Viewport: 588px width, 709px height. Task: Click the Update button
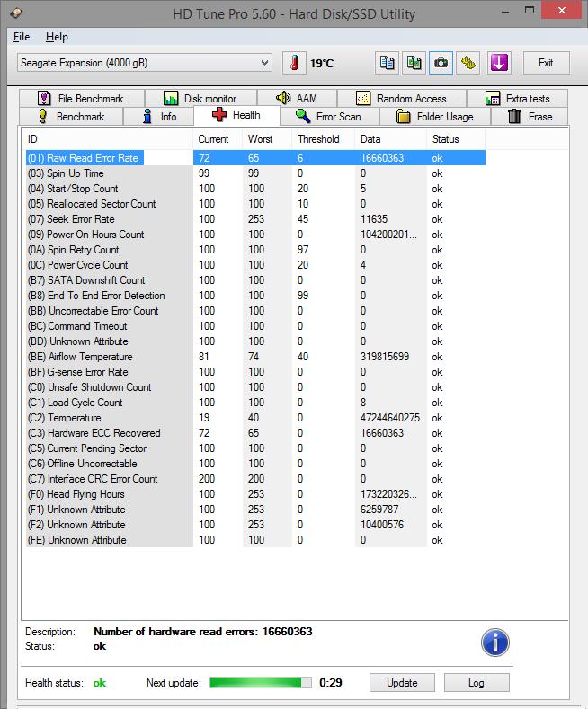click(402, 682)
